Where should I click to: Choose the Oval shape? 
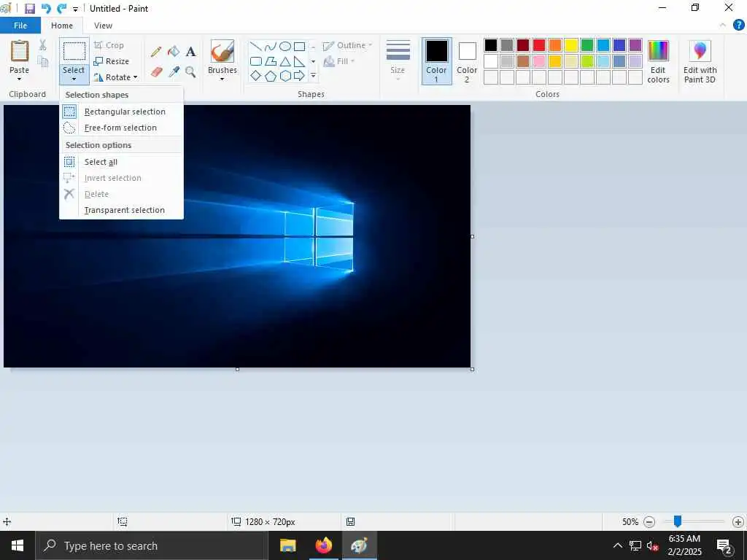285,47
